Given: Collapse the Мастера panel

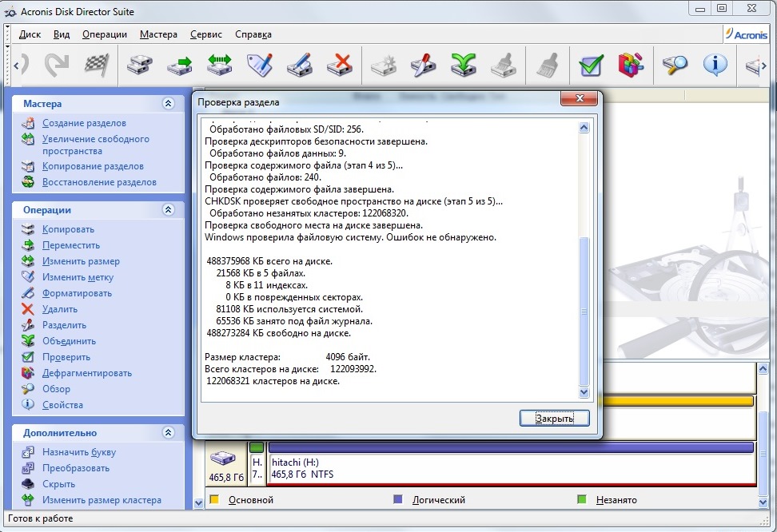Looking at the screenshot, I should pyautogui.click(x=168, y=104).
